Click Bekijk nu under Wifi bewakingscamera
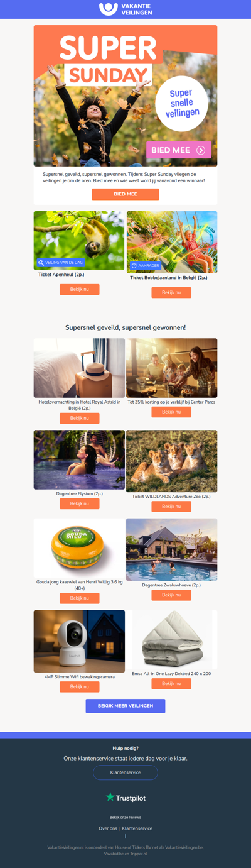 click(80, 687)
